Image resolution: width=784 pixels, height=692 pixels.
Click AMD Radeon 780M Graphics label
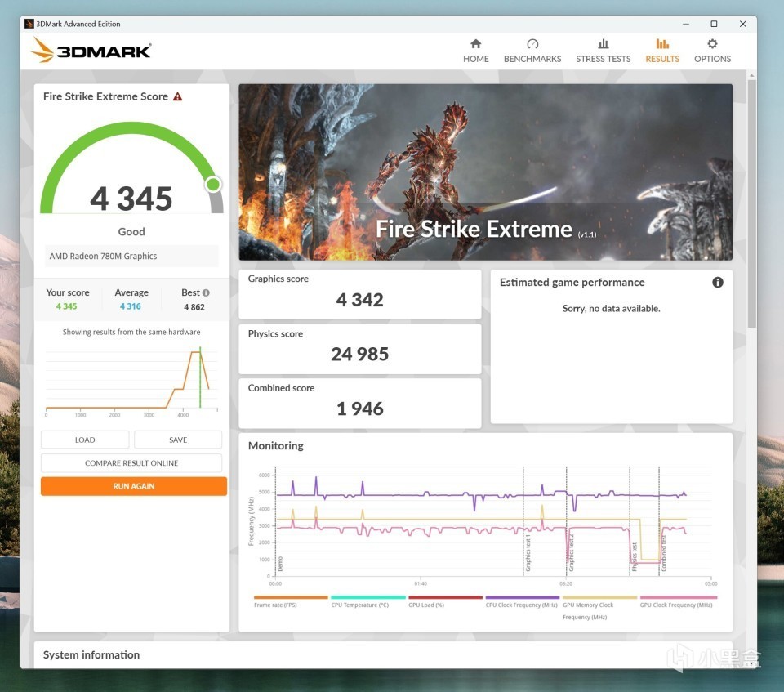tap(103, 257)
